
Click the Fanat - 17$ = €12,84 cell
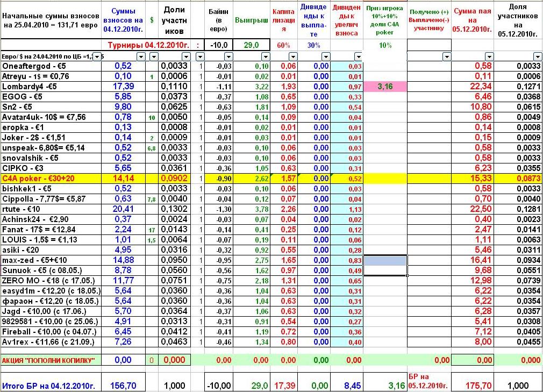51,230
